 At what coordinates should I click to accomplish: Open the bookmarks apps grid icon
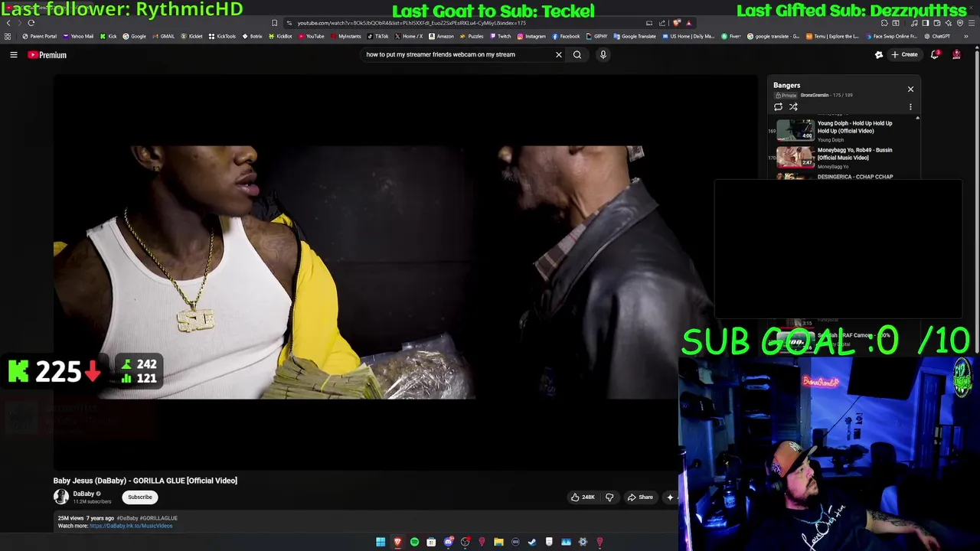pos(8,36)
